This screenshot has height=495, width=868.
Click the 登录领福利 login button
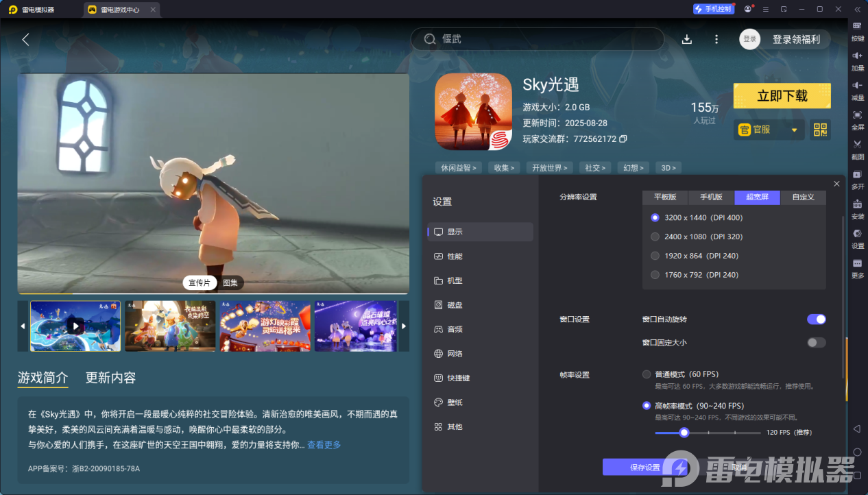796,39
